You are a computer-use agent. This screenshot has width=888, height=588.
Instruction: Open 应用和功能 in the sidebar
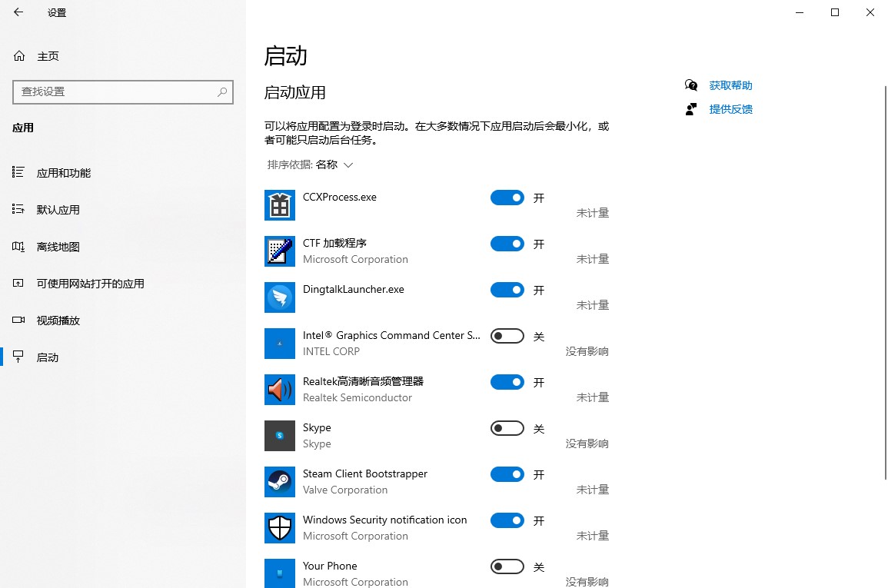pos(63,173)
